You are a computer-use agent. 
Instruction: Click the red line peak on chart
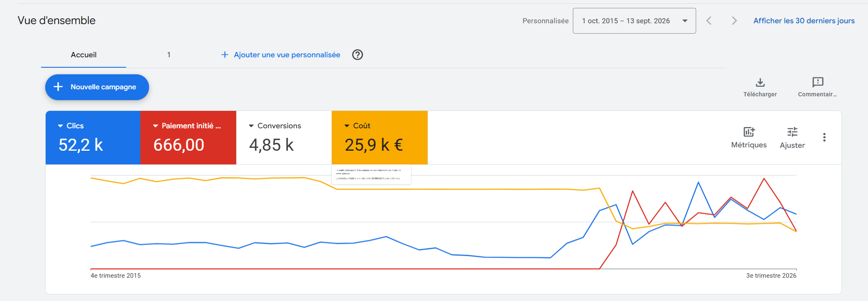click(764, 179)
